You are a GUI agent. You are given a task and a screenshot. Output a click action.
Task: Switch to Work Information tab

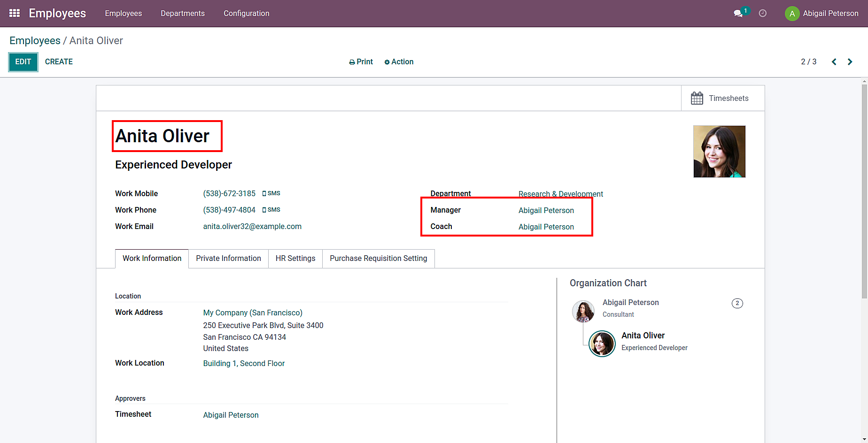(152, 259)
